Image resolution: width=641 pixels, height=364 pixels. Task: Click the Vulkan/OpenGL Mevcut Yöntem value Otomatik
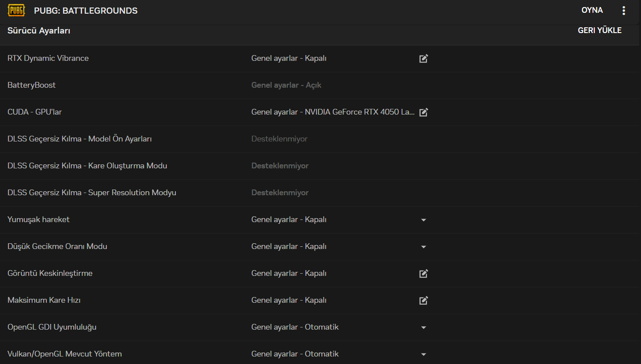tap(295, 354)
